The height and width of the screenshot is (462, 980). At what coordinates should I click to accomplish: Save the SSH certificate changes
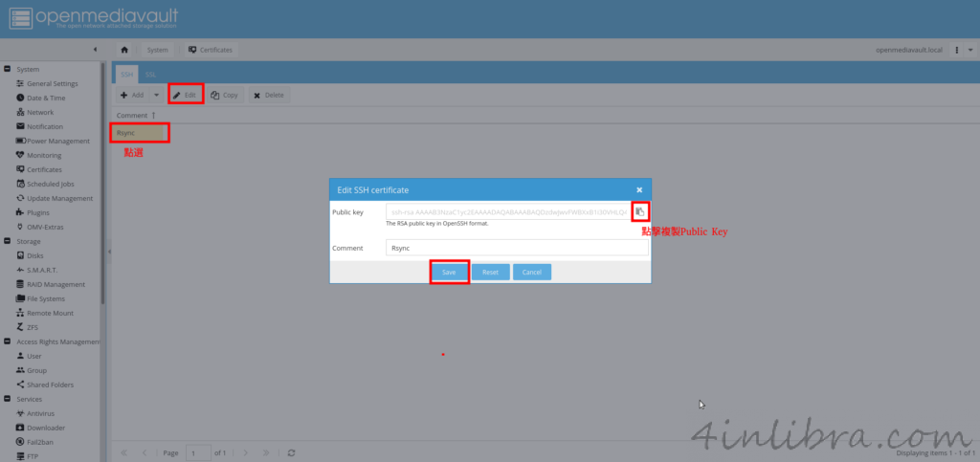coord(449,272)
